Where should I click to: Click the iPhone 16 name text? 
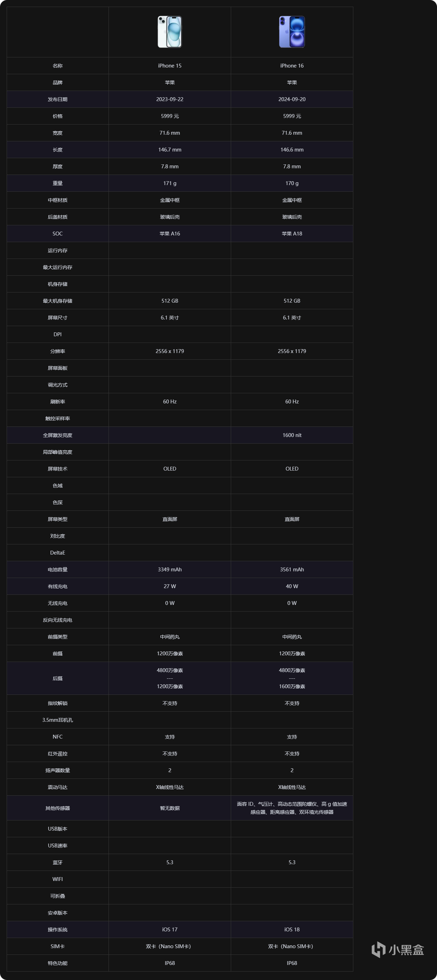[292, 66]
